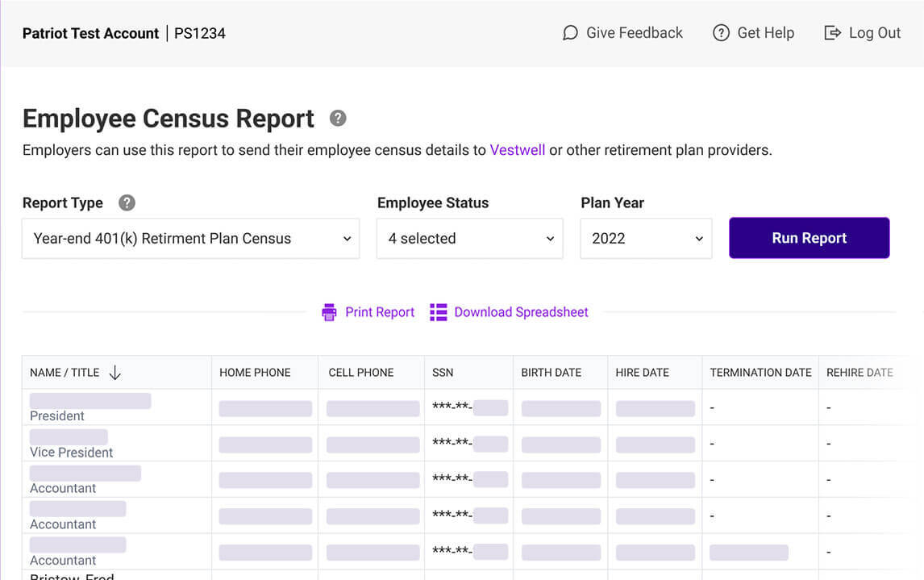The height and width of the screenshot is (580, 924).
Task: Click the Get Help text link
Action: pos(766,33)
